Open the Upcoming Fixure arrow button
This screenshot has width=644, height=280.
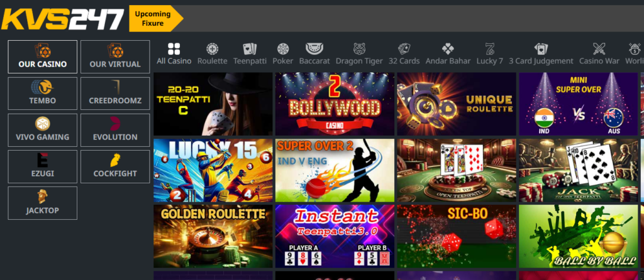click(x=156, y=18)
